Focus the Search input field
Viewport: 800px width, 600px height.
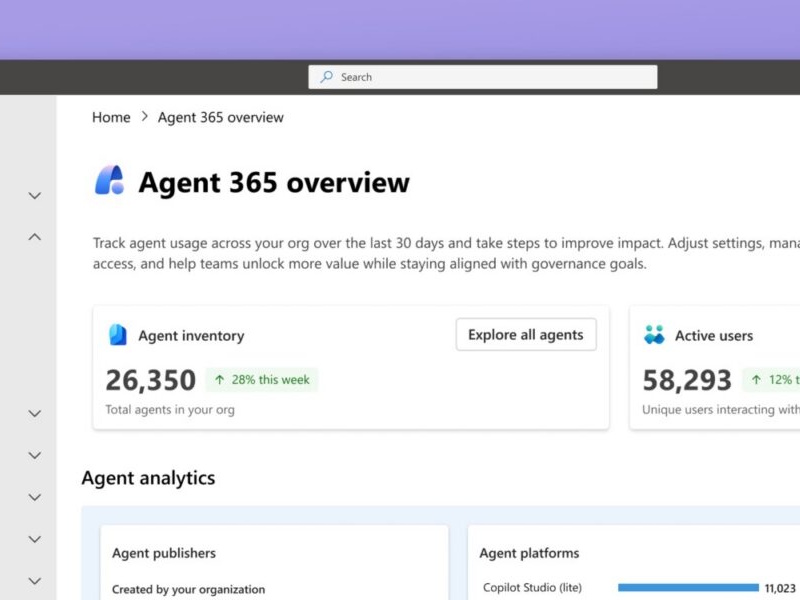coord(490,77)
